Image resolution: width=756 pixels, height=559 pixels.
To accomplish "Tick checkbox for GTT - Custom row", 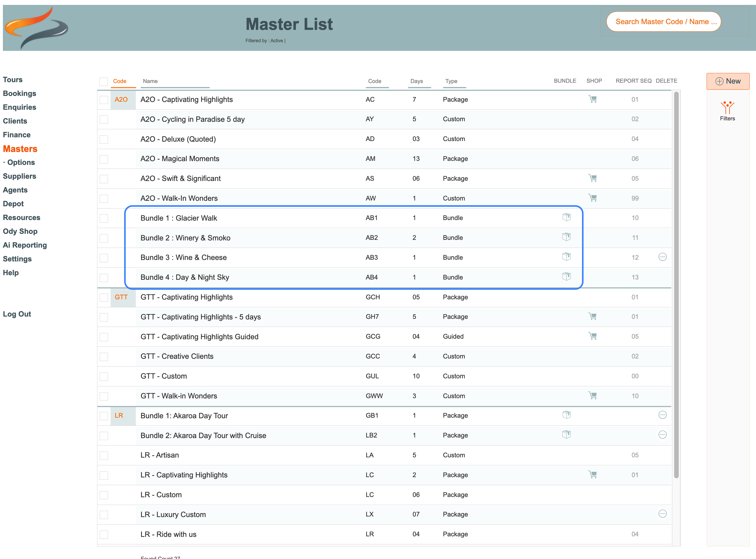I will tap(104, 377).
